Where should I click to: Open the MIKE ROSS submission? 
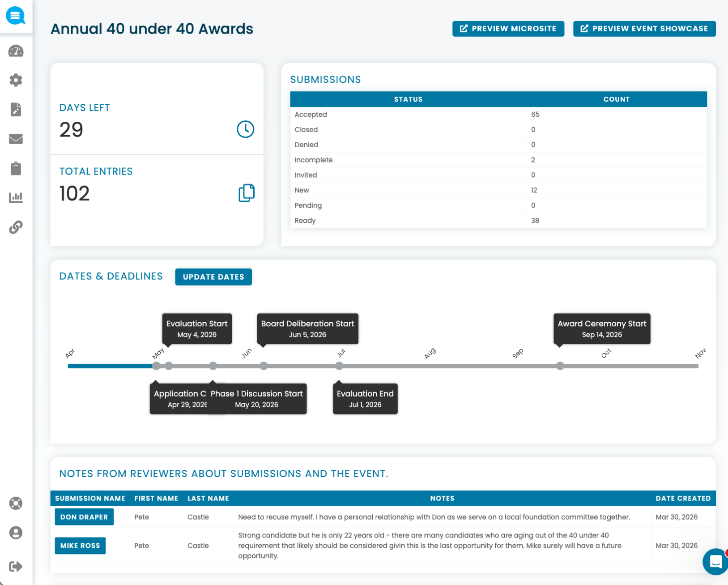coord(80,546)
